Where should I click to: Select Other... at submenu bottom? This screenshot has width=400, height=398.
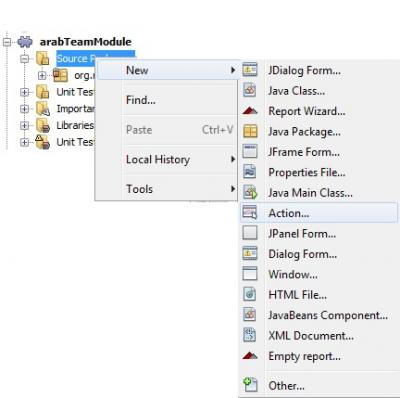pyautogui.click(x=319, y=385)
